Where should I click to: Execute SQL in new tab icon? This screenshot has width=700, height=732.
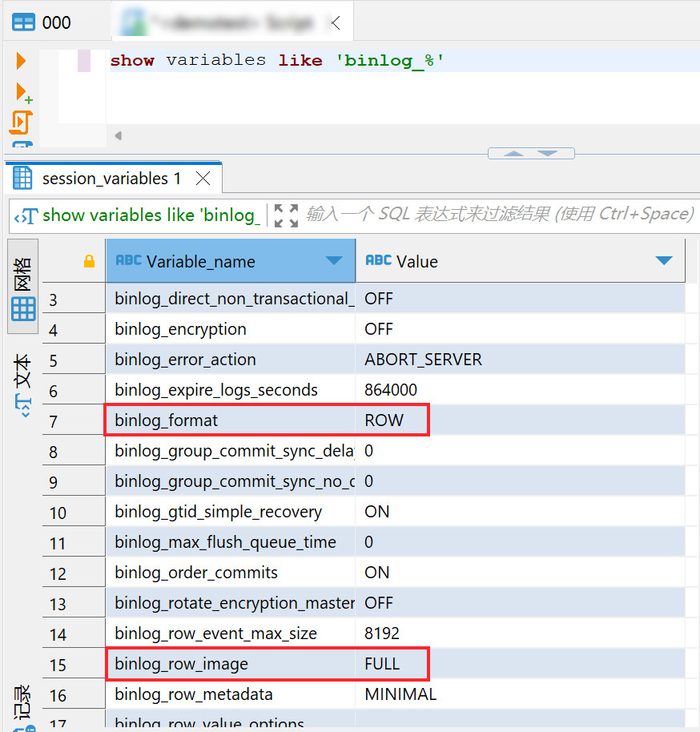[x=22, y=92]
